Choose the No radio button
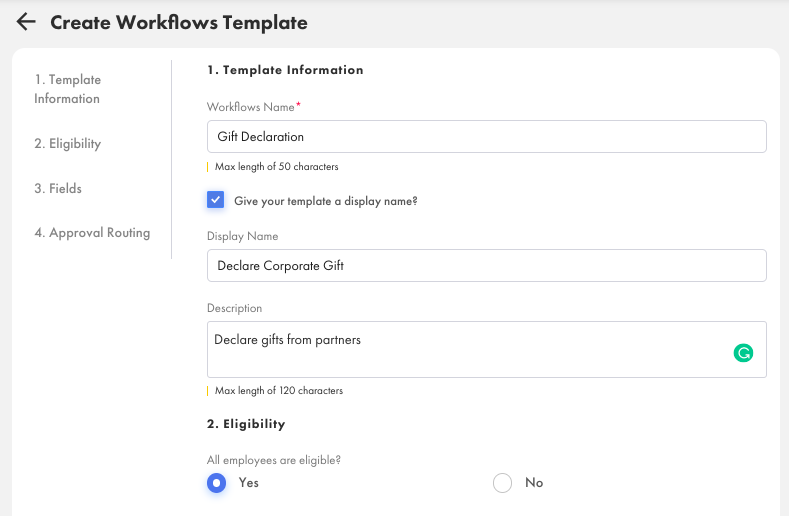789x516 pixels. click(503, 483)
